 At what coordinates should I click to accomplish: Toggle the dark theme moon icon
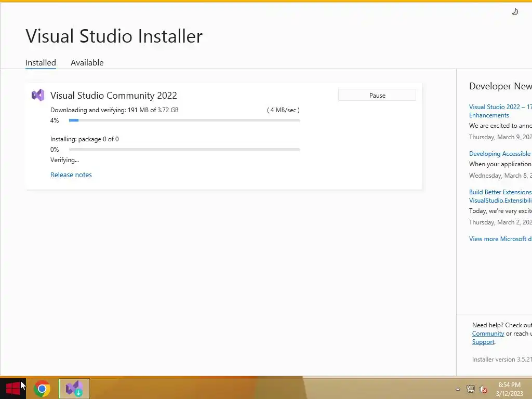click(x=515, y=12)
